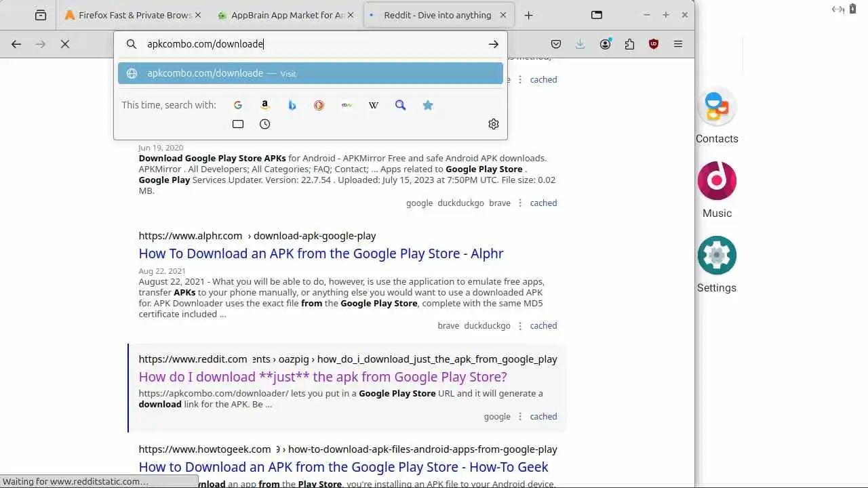
Task: Switch to AppBrain App Market tab
Action: [x=282, y=15]
